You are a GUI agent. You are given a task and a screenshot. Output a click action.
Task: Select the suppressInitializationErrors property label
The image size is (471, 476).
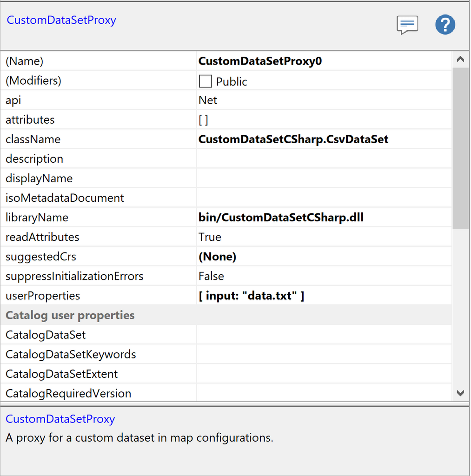[74, 276]
